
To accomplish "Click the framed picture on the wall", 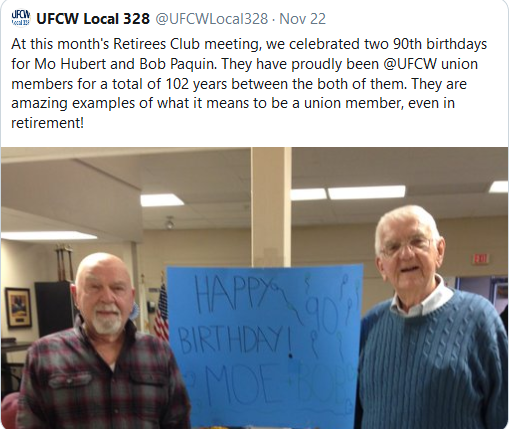I will coord(19,308).
